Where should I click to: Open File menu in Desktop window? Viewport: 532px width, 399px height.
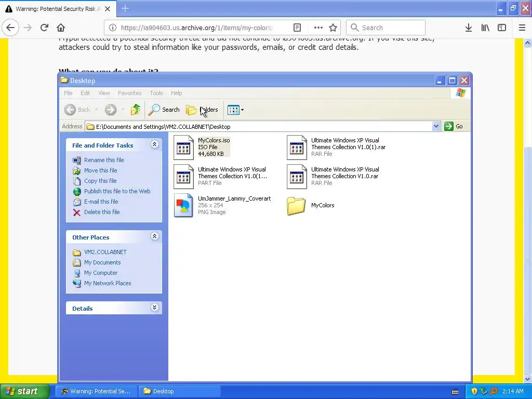point(68,93)
